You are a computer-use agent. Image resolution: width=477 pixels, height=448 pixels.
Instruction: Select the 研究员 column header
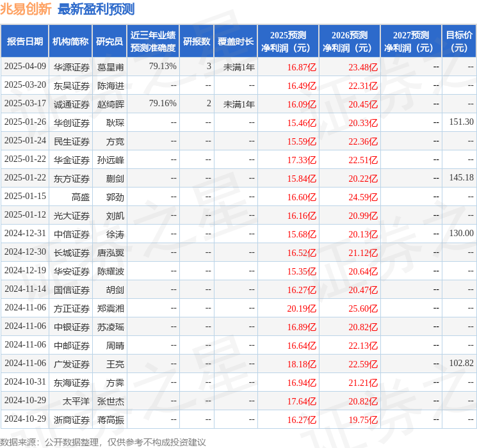[109, 42]
